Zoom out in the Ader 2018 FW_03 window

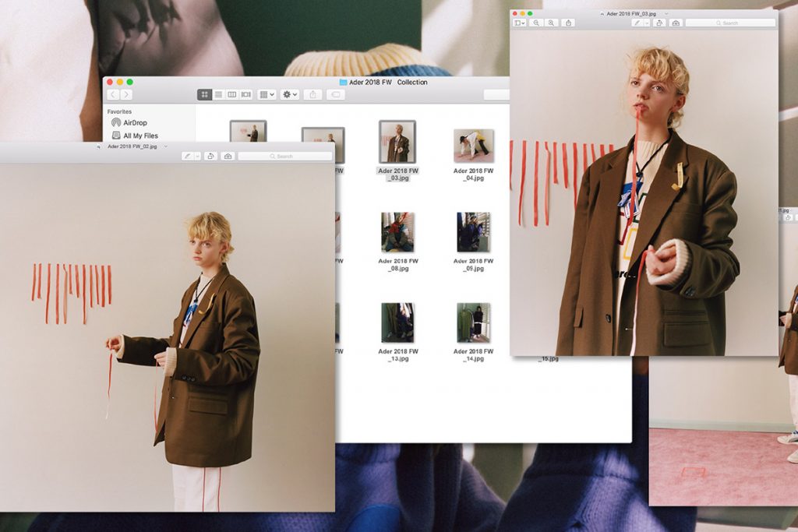(x=535, y=23)
